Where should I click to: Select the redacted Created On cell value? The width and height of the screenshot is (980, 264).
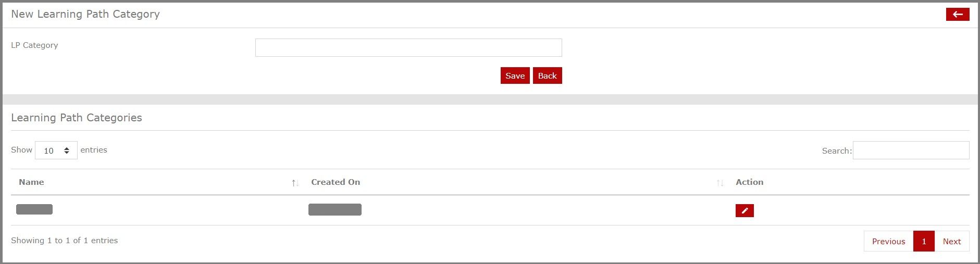coord(335,209)
